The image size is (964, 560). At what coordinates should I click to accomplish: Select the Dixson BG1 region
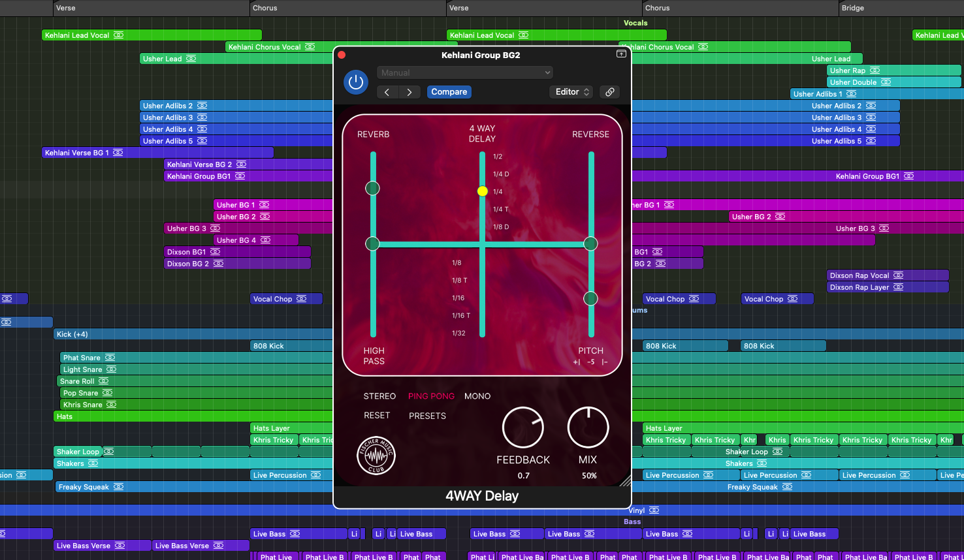(x=238, y=252)
